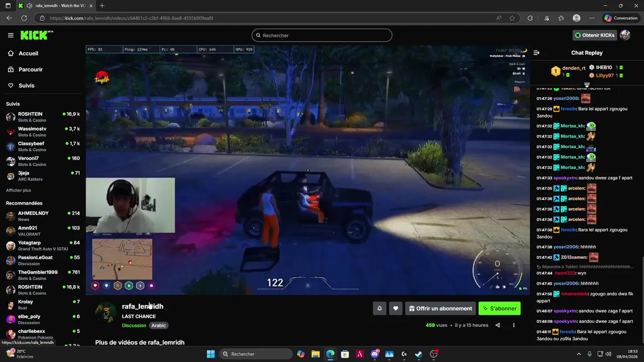The image size is (644, 362).
Task: Open Discord from the taskbar
Action: point(375,354)
